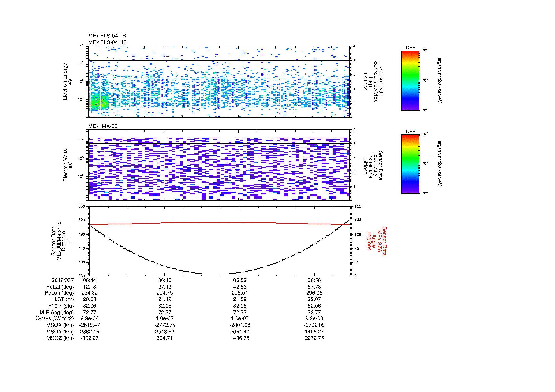555x392 pixels.
Task: Click the 06:52 time tick label
Action: pos(240,280)
